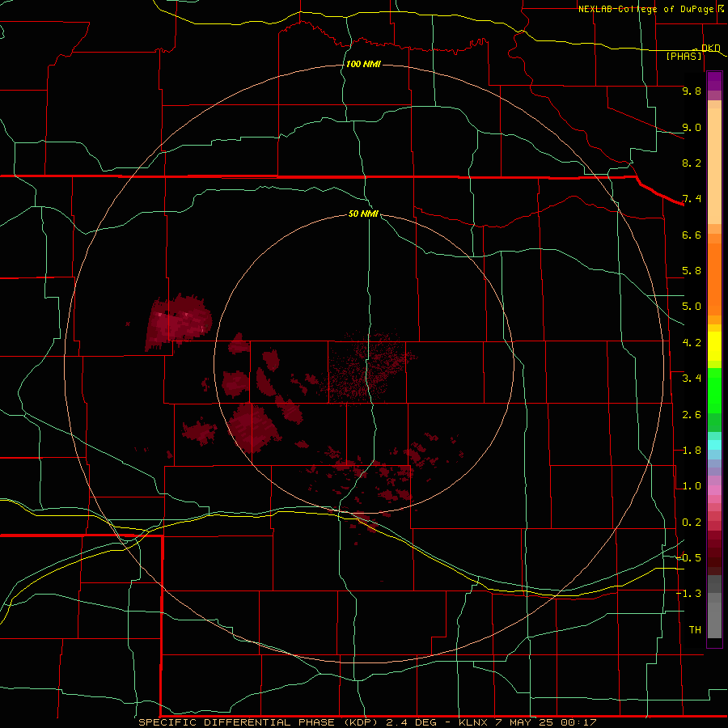Click the 50 NMI range ring label
This screenshot has width=728, height=728.
pos(363,214)
